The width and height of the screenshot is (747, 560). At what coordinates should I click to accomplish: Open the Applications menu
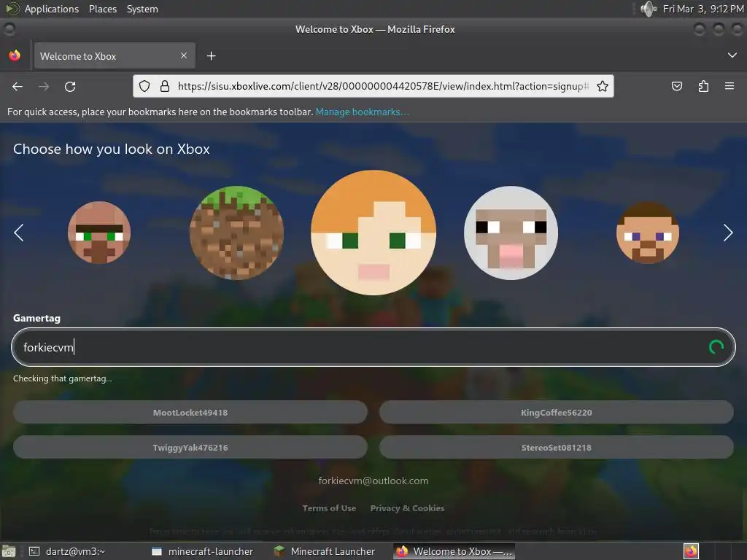pyautogui.click(x=52, y=9)
